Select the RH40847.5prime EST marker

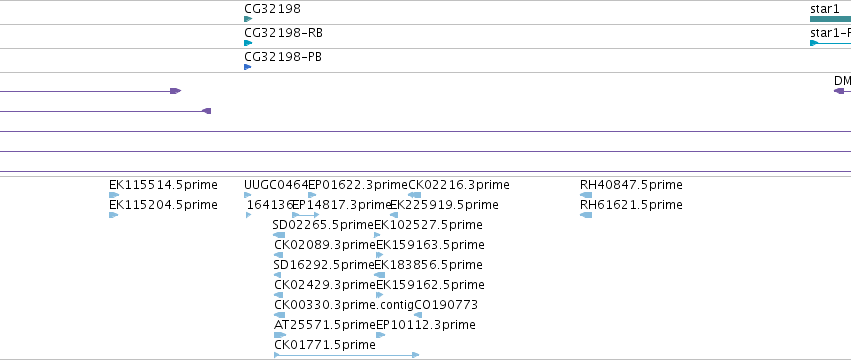click(586, 195)
